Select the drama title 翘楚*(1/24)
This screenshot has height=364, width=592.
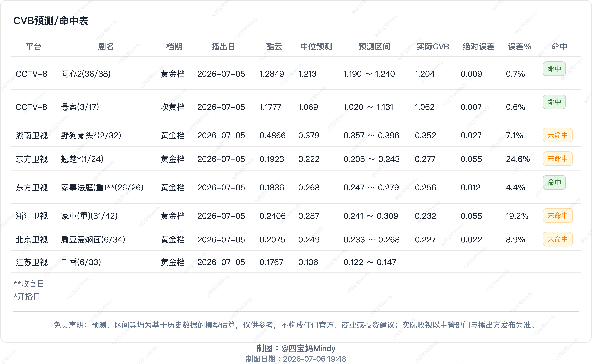click(x=82, y=159)
